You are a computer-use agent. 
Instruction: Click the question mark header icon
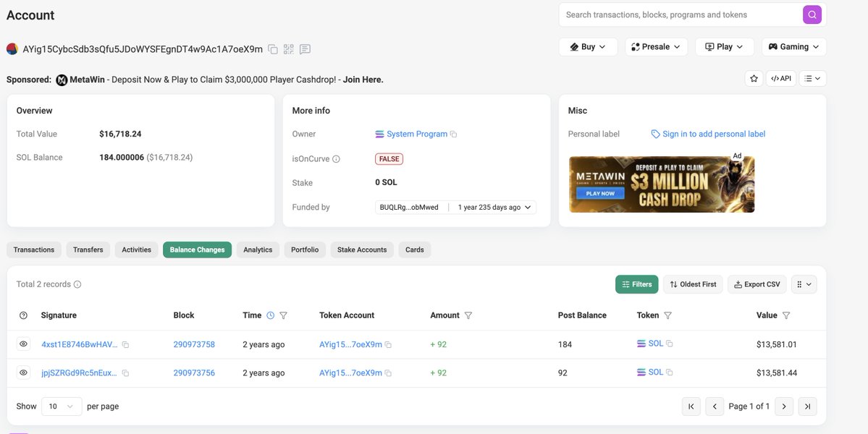(23, 315)
